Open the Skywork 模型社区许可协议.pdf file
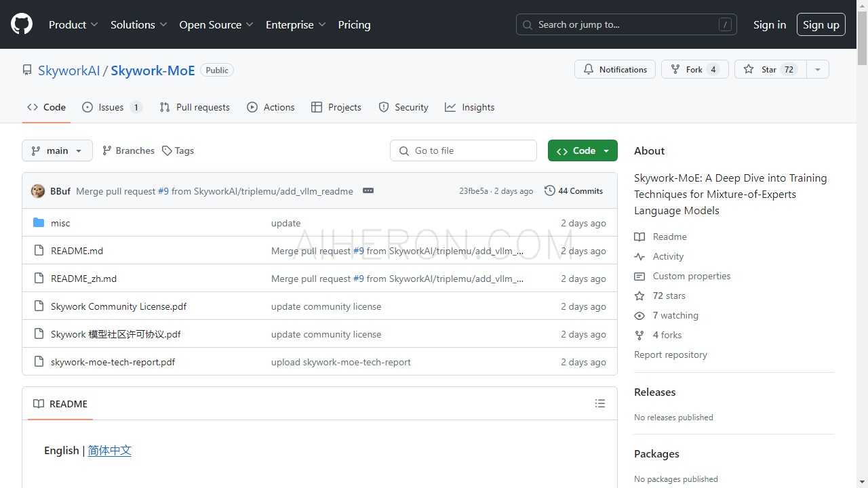 [x=116, y=334]
